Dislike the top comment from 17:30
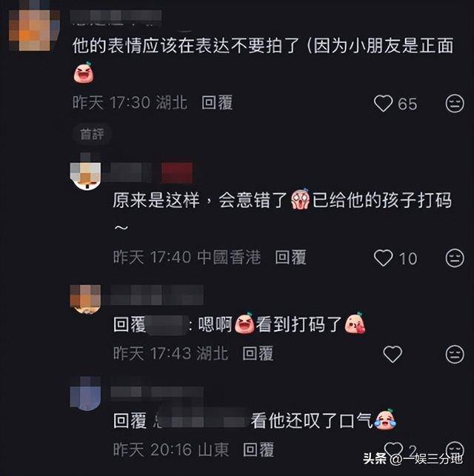 [455, 103]
